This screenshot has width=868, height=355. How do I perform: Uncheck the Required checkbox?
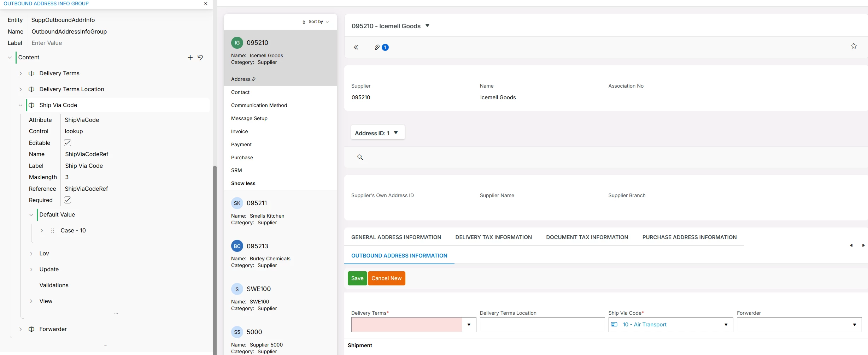point(68,200)
